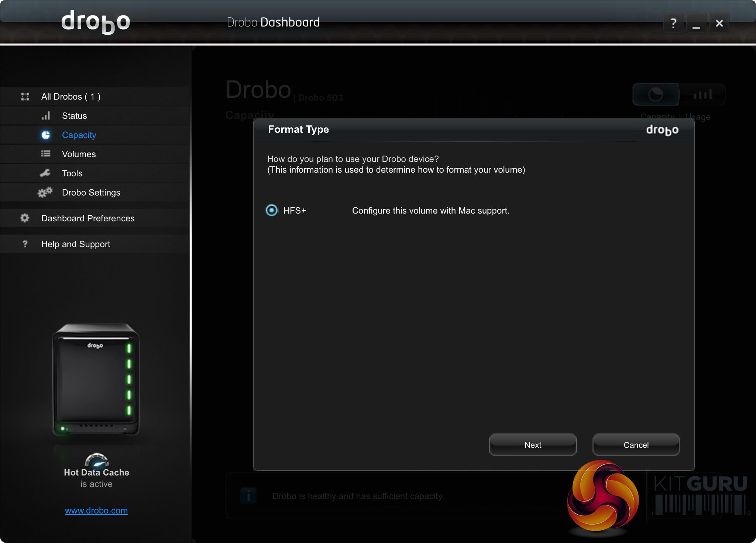
Task: Click the Volumes list icon
Action: pyautogui.click(x=46, y=154)
